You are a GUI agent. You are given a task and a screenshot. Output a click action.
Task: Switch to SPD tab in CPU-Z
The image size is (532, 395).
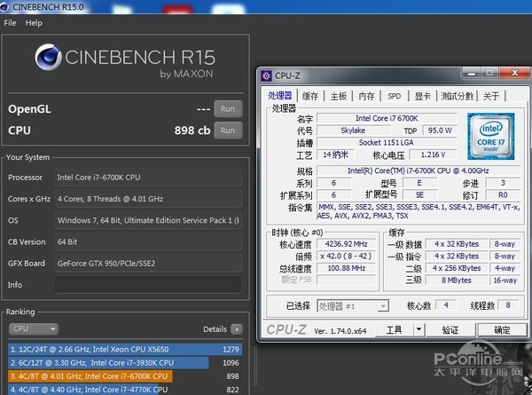[395, 96]
